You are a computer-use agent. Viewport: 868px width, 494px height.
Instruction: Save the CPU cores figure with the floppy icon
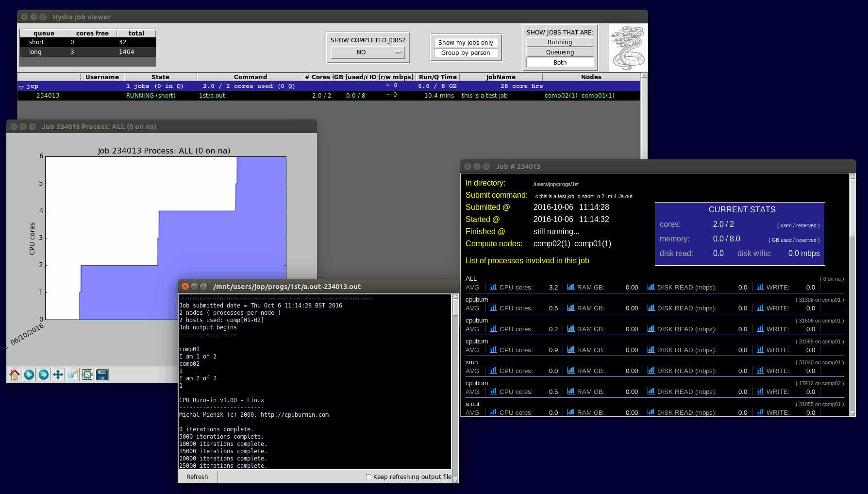click(x=102, y=375)
